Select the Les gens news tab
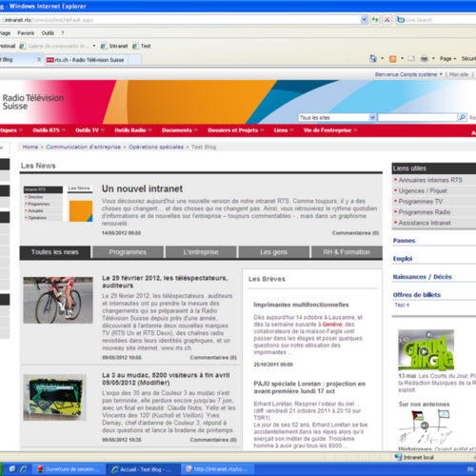The width and height of the screenshot is (476, 476). 273,252
